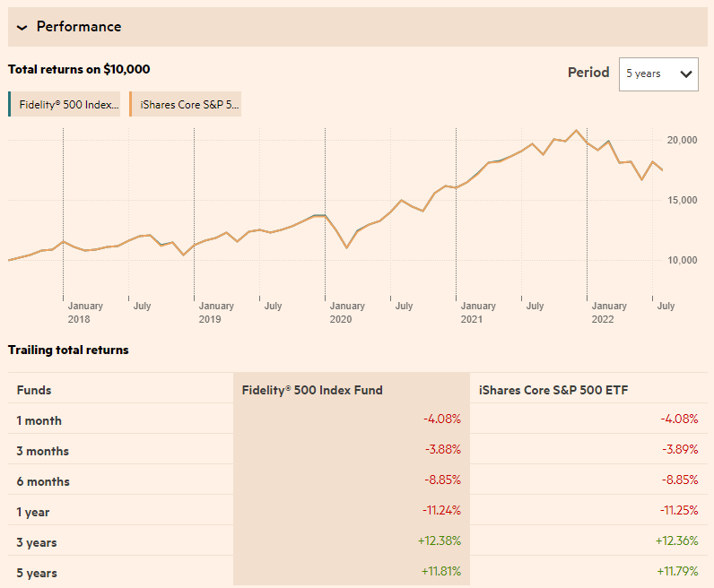Click the January 2020 axis label

(347, 312)
